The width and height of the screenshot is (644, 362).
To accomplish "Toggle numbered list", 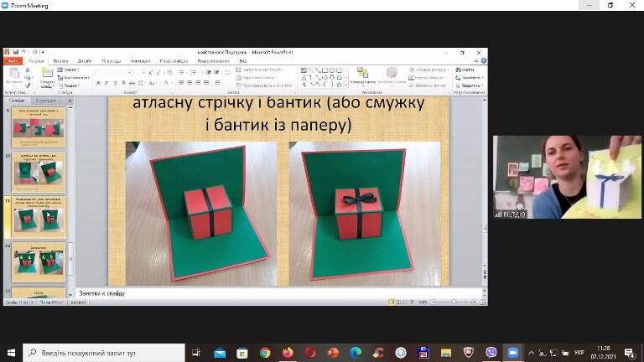I will [x=194, y=73].
